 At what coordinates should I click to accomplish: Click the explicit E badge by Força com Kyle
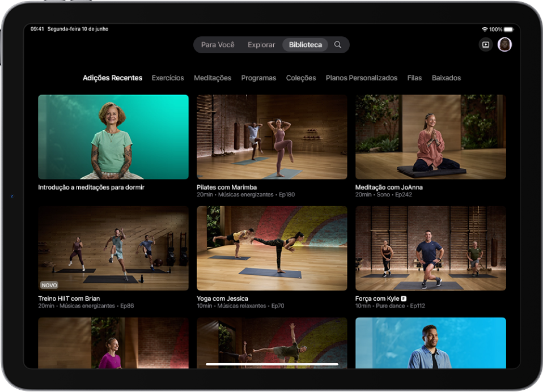(x=404, y=299)
